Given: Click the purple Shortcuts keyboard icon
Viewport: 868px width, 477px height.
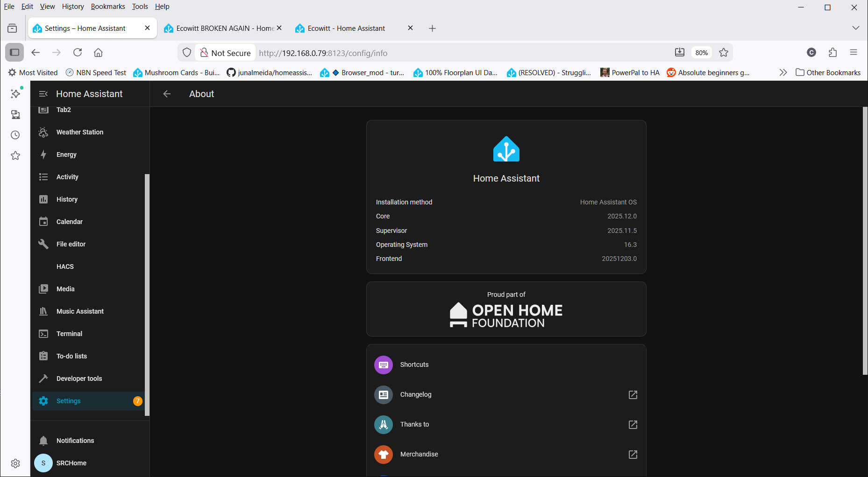Looking at the screenshot, I should (384, 365).
